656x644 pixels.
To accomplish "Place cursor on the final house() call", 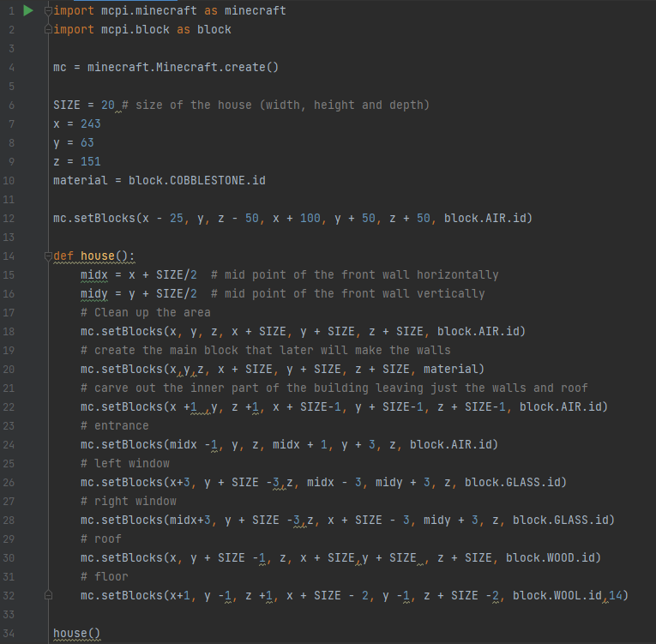I will [76, 633].
